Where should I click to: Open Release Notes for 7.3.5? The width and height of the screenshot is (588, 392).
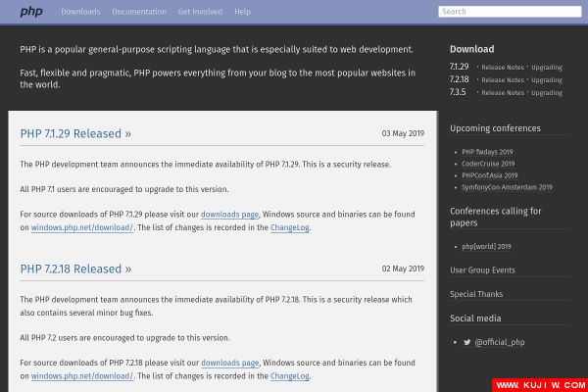pos(503,93)
